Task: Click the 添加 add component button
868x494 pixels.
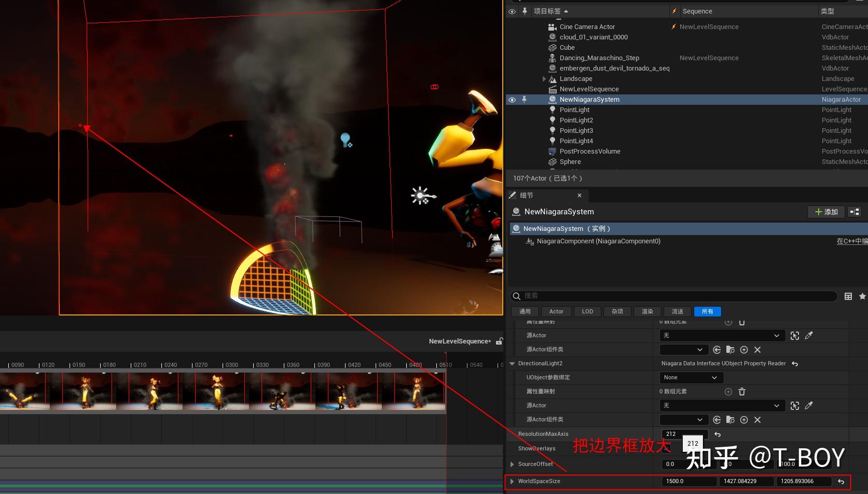Action: pos(826,212)
